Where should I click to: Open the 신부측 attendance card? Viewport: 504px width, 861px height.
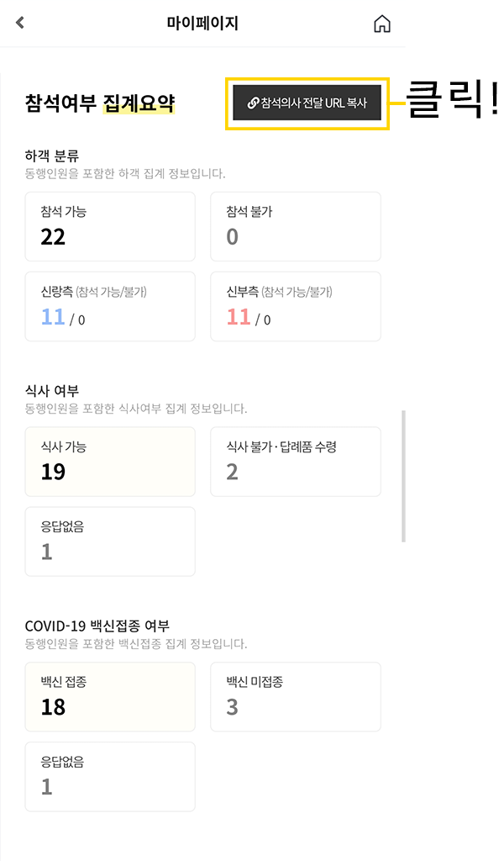(296, 306)
